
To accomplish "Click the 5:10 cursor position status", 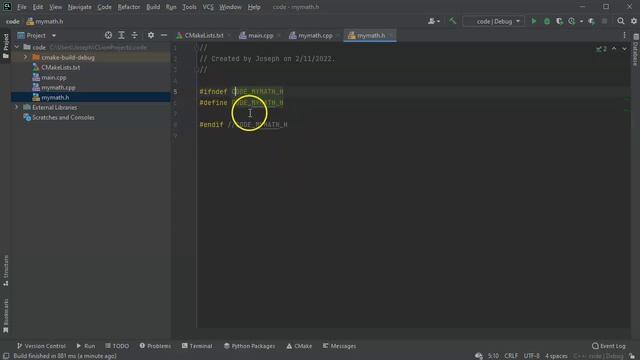I will coord(493,356).
